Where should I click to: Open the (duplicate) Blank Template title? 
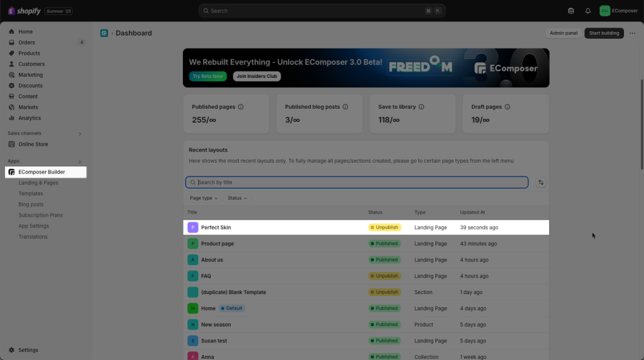click(233, 292)
